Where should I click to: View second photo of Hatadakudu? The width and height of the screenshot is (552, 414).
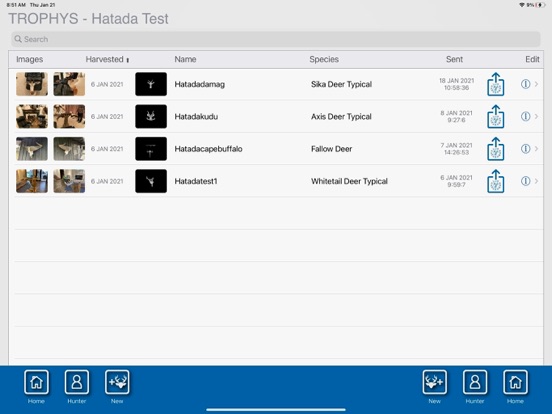[x=69, y=117]
